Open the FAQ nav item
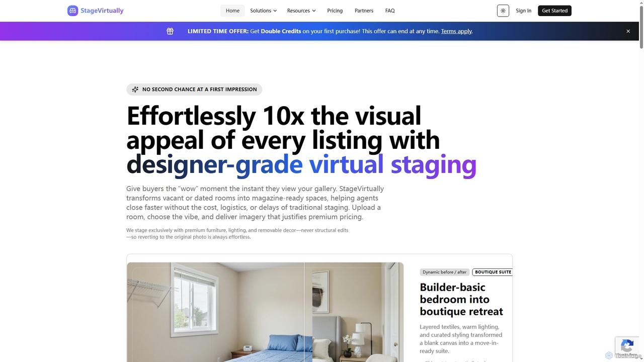 pos(390,11)
